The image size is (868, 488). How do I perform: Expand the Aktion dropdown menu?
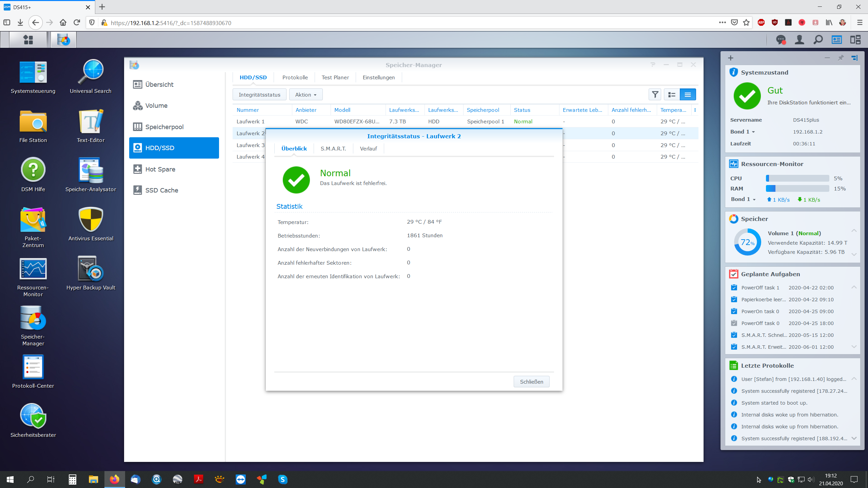pos(305,95)
